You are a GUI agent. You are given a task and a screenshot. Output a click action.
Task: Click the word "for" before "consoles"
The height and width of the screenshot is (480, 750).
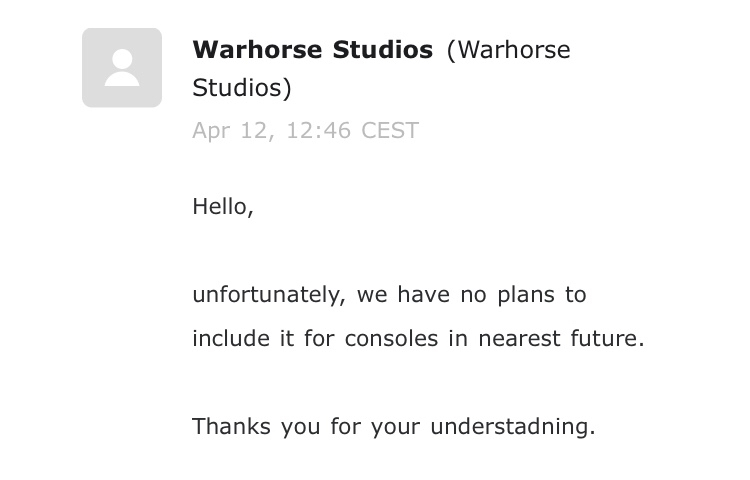[319, 338]
